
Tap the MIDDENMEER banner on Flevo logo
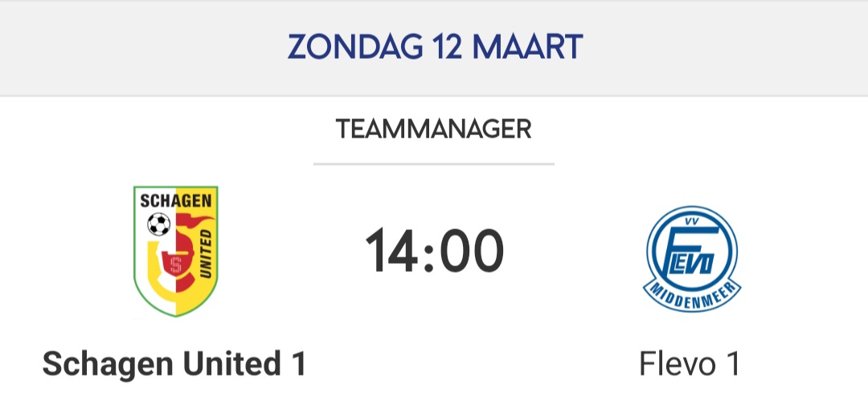691,292
